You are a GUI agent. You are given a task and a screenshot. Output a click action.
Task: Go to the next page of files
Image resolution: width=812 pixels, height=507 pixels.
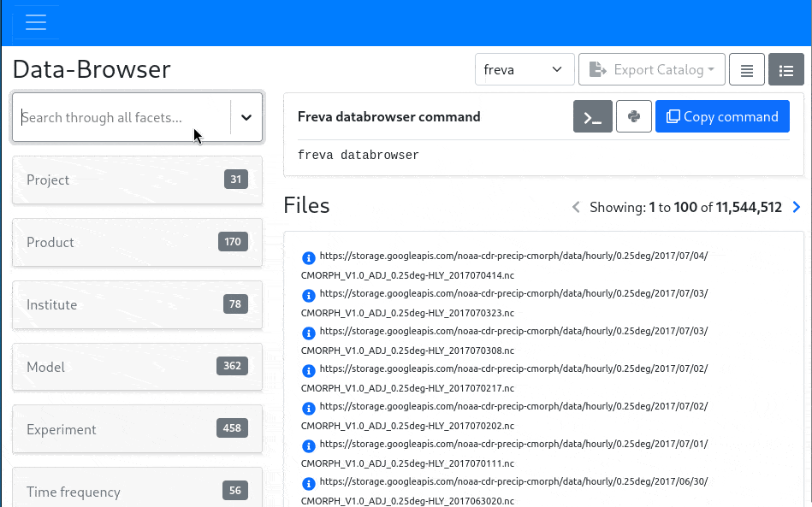coord(797,207)
